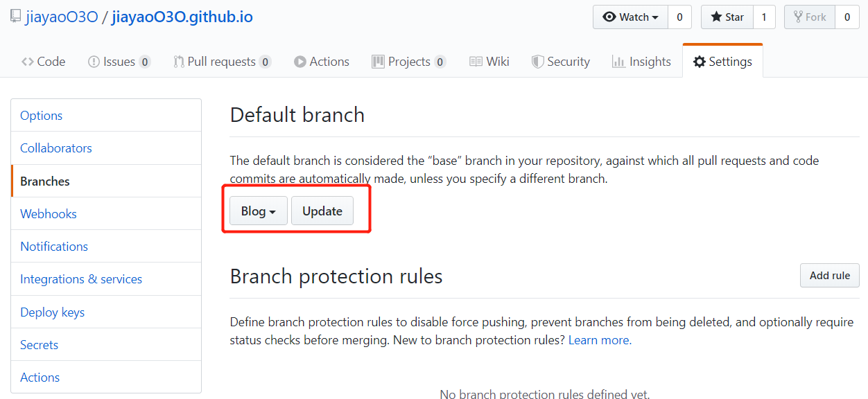
Task: Open the Wiki tab
Action: (489, 62)
